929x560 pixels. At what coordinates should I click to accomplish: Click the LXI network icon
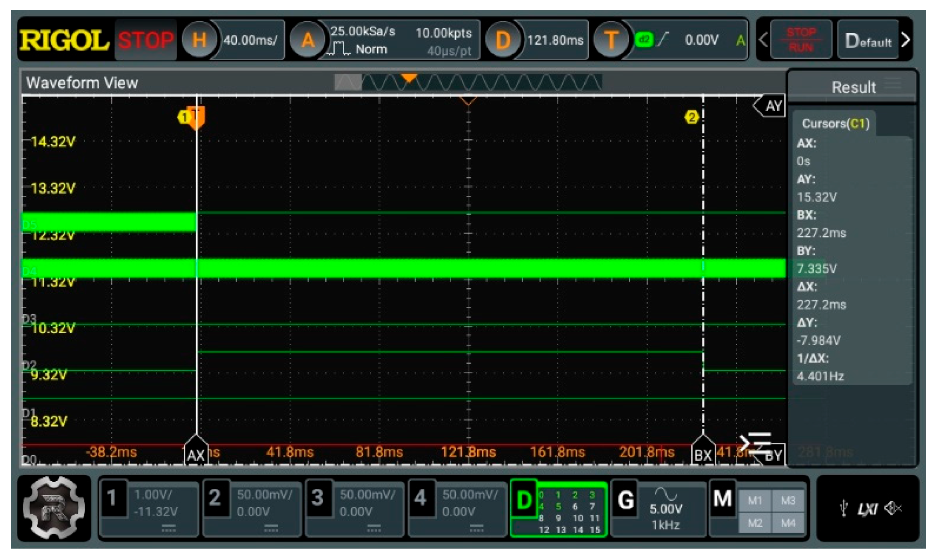click(x=867, y=509)
